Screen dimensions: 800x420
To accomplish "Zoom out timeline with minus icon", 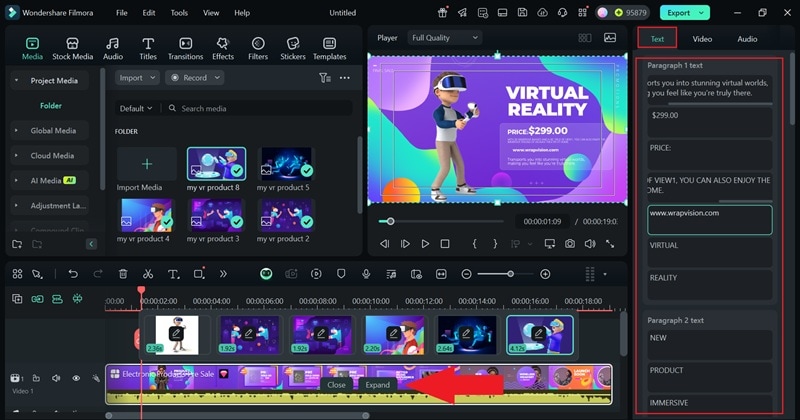I will 466,274.
